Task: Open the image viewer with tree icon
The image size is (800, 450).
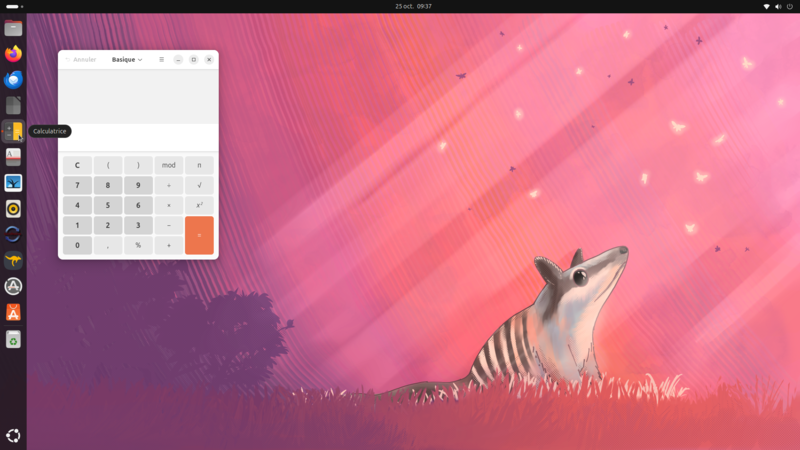Action: [x=13, y=183]
